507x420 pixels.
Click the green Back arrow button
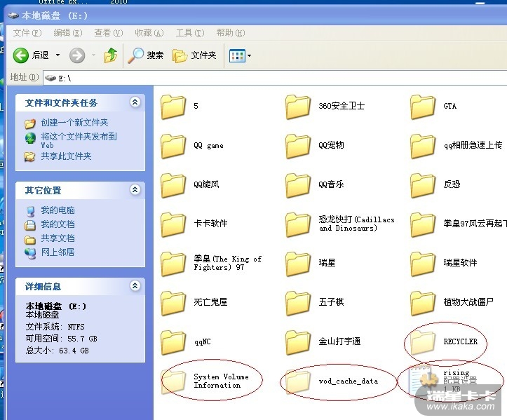(x=21, y=55)
